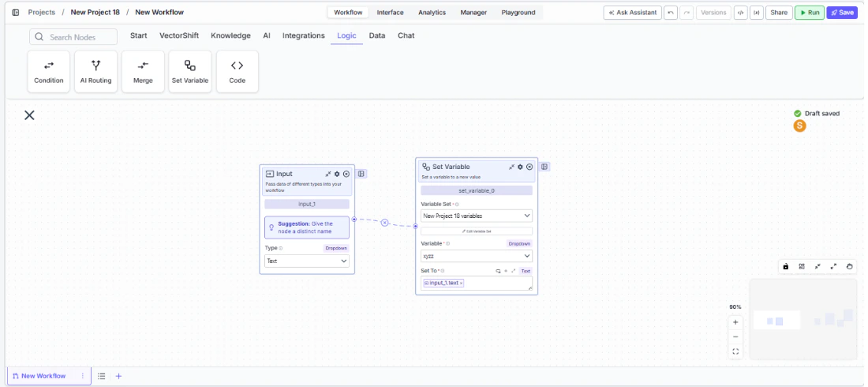
Task: Focus the Search Nodes field
Action: point(73,37)
